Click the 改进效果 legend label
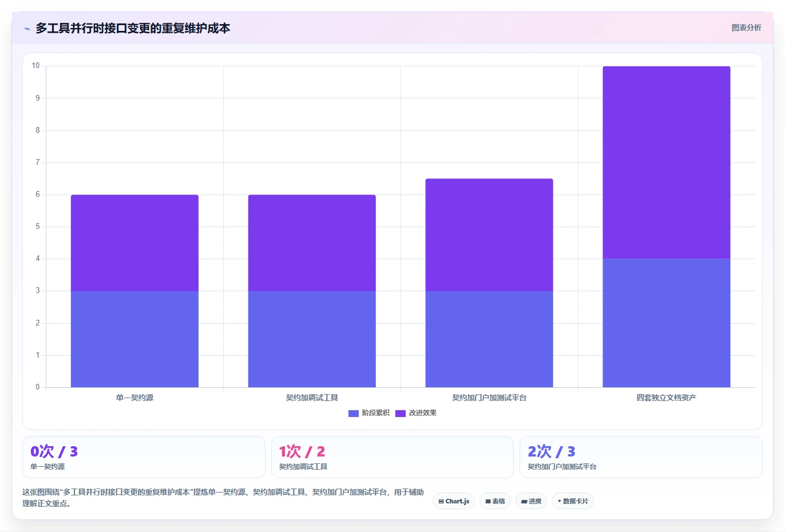 pos(422,413)
